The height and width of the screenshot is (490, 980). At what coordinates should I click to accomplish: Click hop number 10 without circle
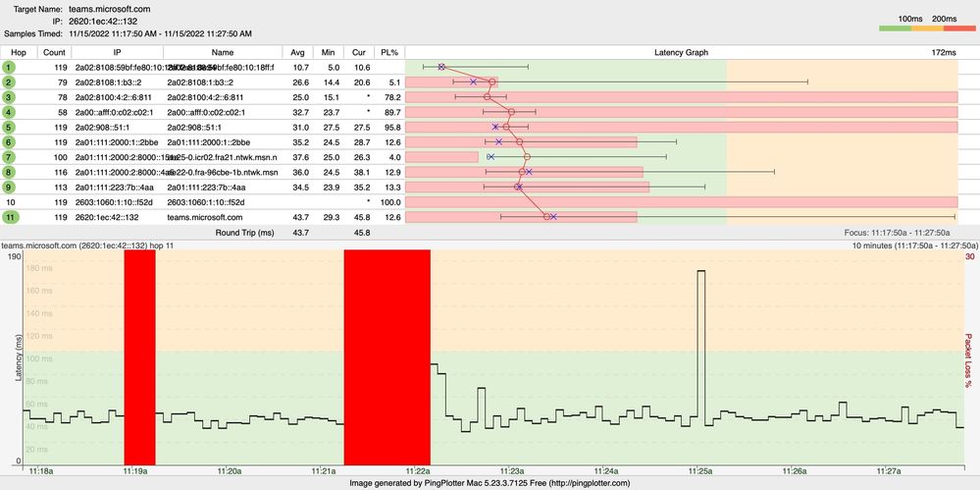tap(10, 202)
